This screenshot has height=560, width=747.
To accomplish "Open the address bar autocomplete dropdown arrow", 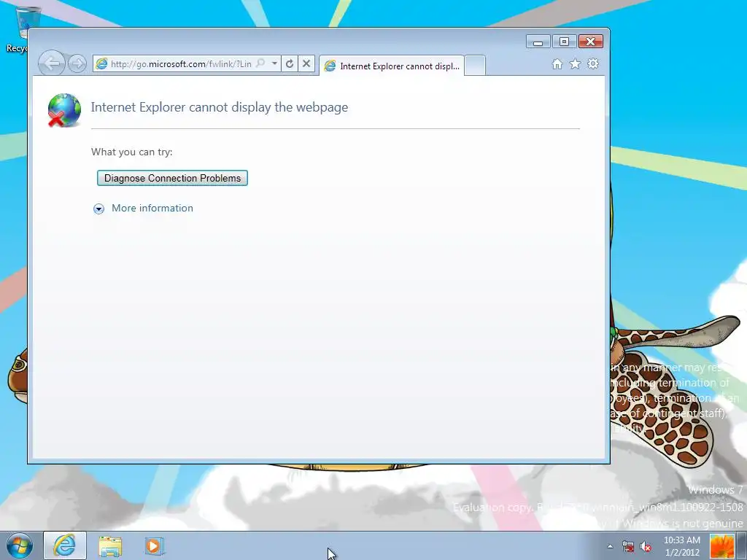I will pos(274,63).
